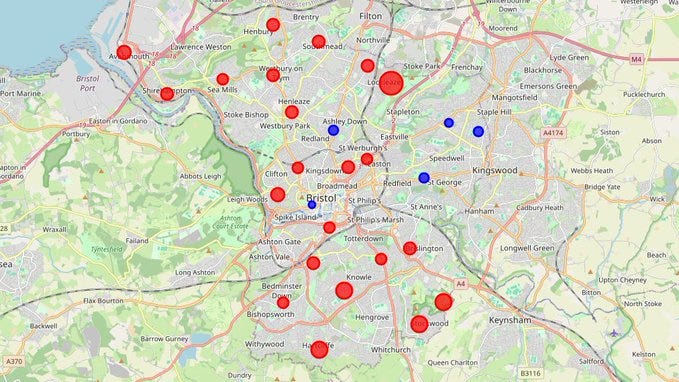Click the red marker next to Easton
Image resolution: width=679 pixels, height=382 pixels.
point(367,159)
